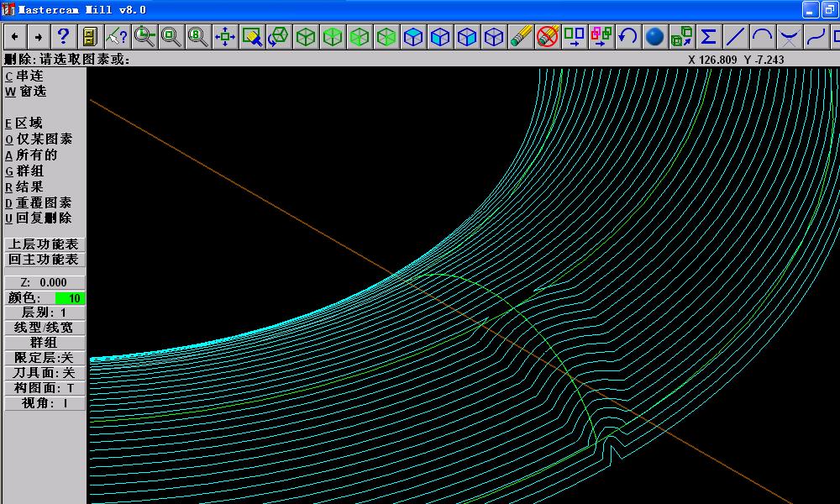This screenshot has width=840, height=504.
Task: Click the green cubes with arrow icon
Action: [x=681, y=36]
